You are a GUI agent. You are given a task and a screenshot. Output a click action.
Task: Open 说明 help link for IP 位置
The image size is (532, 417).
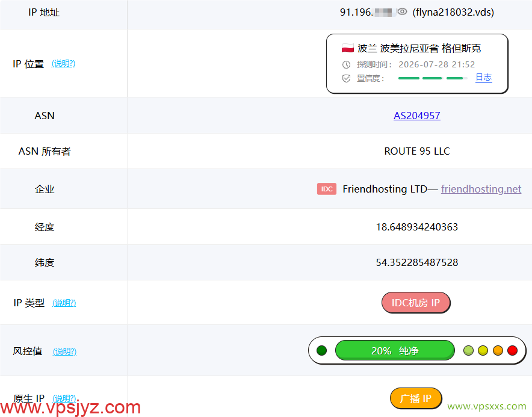click(x=63, y=63)
